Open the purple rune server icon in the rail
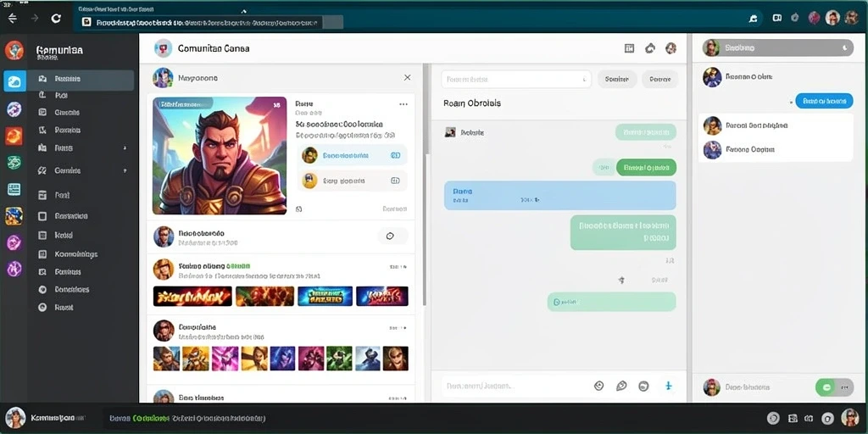868x434 pixels. 14,269
